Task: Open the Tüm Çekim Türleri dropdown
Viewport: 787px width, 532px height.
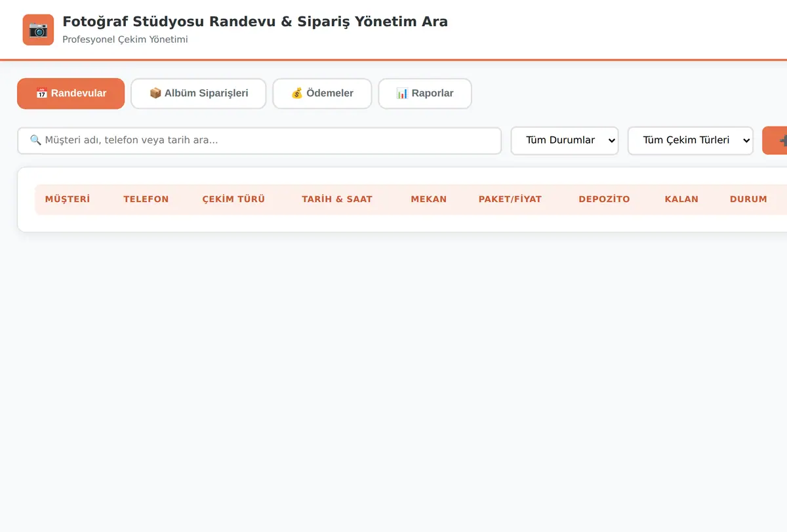Action: [691, 140]
